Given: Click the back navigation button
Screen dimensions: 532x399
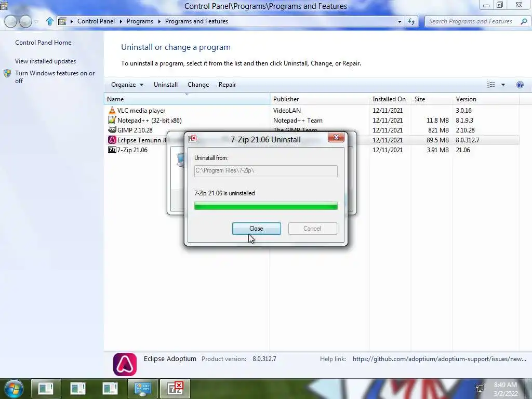Looking at the screenshot, I should tap(10, 21).
